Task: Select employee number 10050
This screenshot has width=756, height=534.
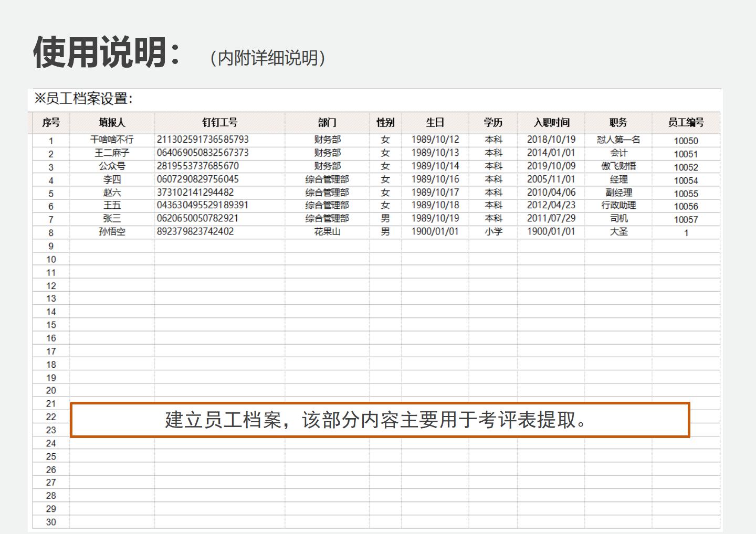Action: pyautogui.click(x=686, y=141)
